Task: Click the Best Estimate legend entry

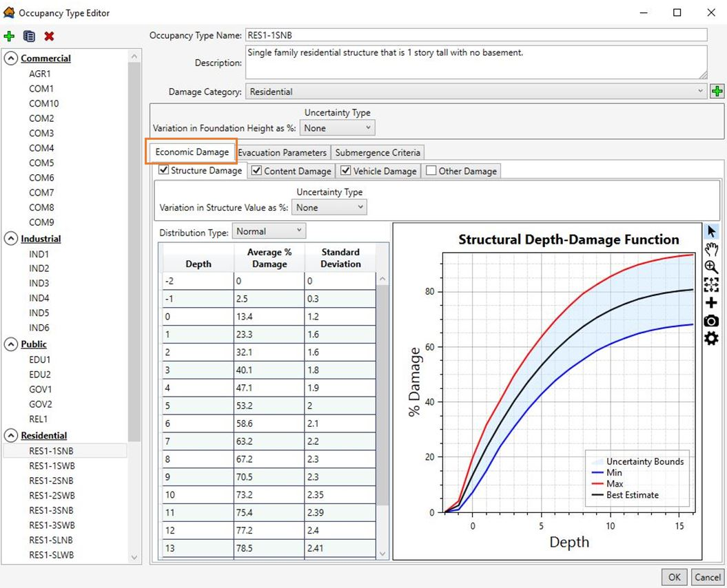Action: pyautogui.click(x=625, y=495)
